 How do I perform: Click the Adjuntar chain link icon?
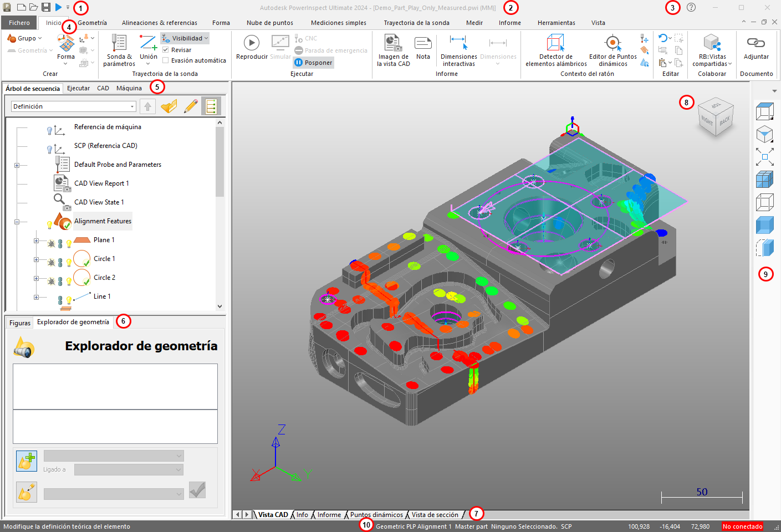756,43
